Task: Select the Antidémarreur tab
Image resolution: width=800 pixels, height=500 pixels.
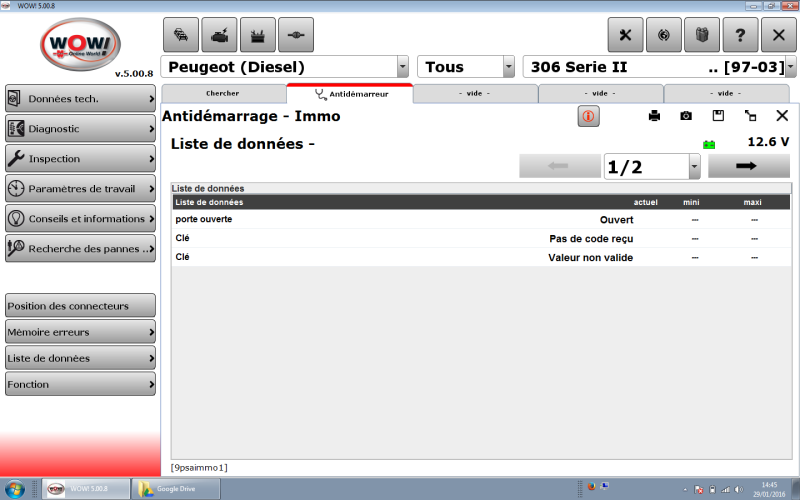Action: (x=350, y=94)
